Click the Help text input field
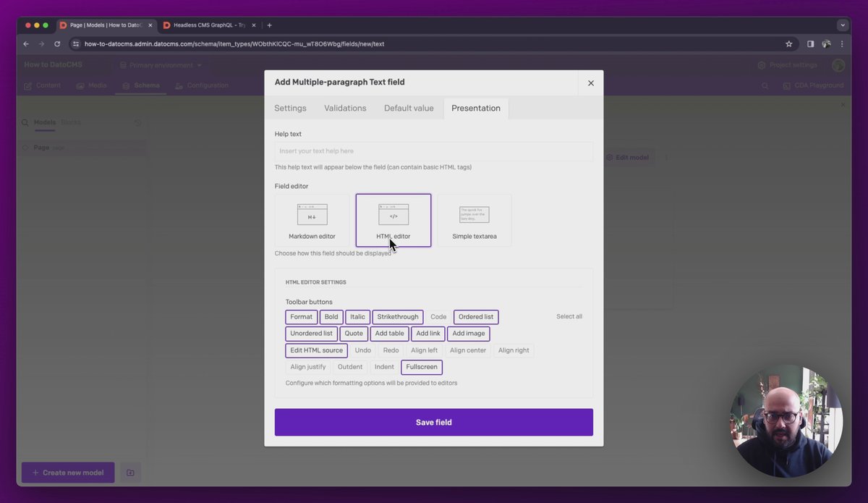This screenshot has height=503, width=868. [433, 151]
